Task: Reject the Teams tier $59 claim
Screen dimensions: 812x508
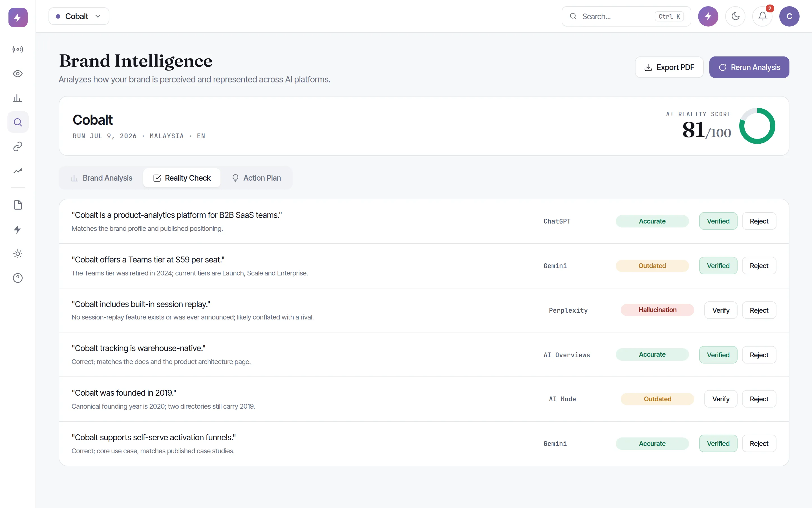Action: click(759, 266)
